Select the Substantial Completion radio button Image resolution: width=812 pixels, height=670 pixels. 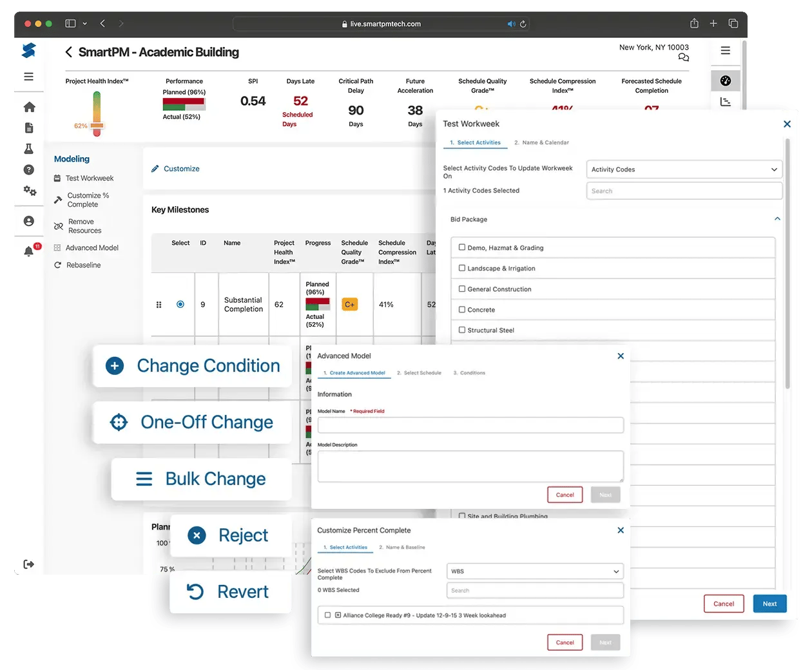(180, 305)
